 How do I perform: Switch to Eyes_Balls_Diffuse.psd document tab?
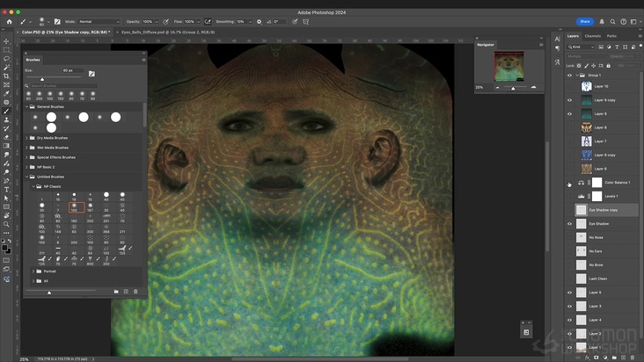[168, 32]
